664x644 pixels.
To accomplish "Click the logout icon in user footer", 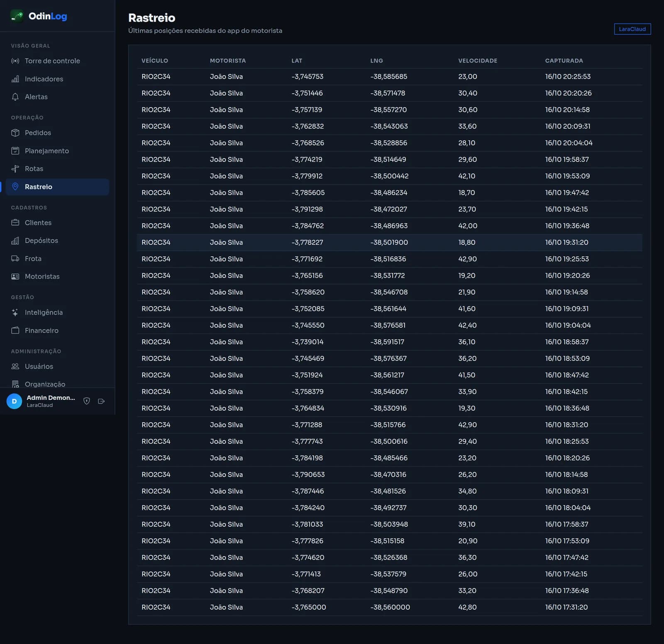I will pos(101,401).
